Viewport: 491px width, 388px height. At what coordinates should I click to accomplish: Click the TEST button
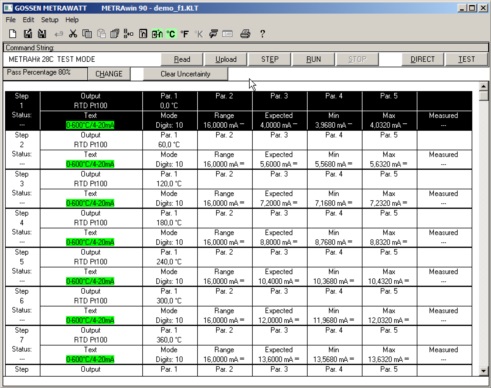click(466, 59)
